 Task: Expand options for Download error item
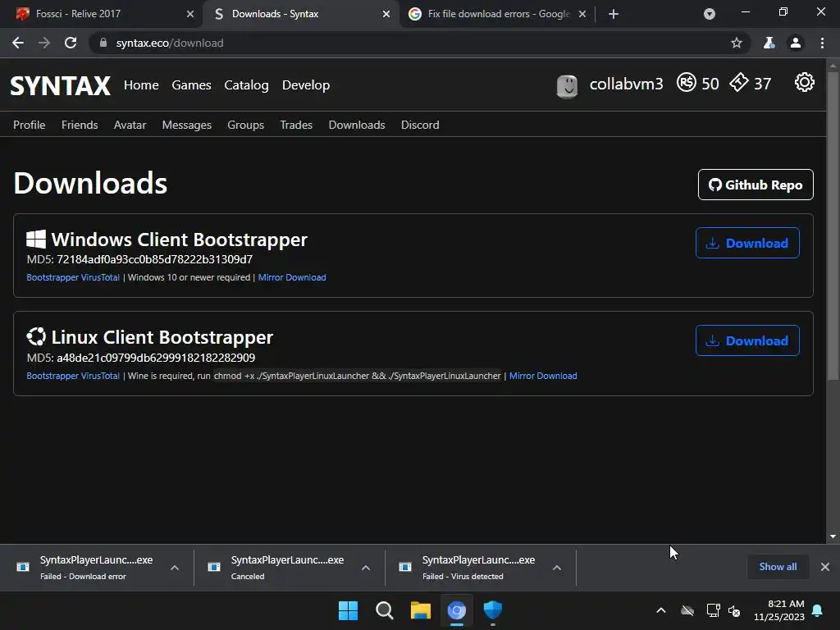tap(175, 568)
